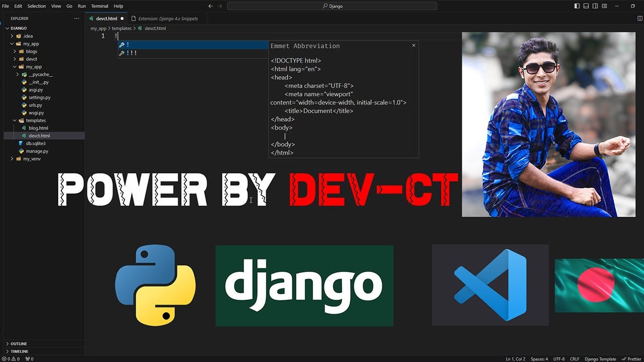644x362 pixels.
Task: Click the unsaved dot on devct.html tab
Action: point(122,19)
